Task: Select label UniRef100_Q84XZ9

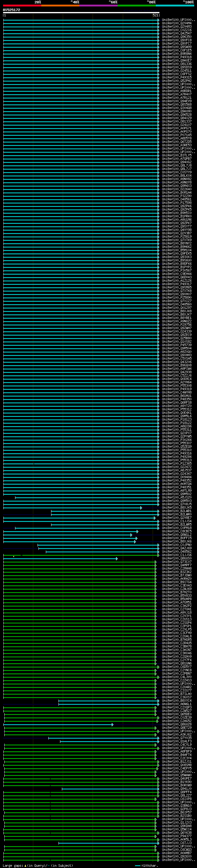Action: pos(176,118)
